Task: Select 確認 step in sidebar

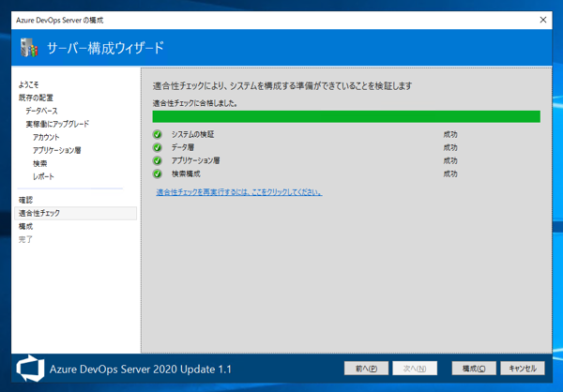Action: [x=26, y=200]
